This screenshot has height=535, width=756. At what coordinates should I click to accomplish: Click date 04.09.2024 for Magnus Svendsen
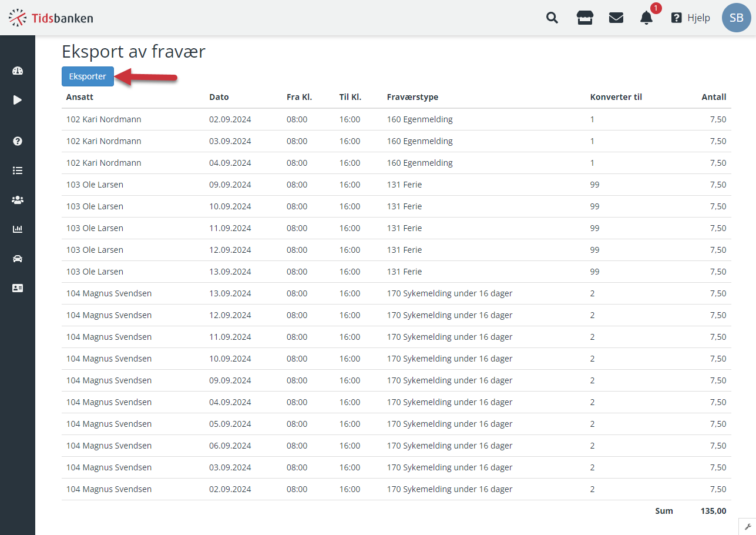click(230, 402)
